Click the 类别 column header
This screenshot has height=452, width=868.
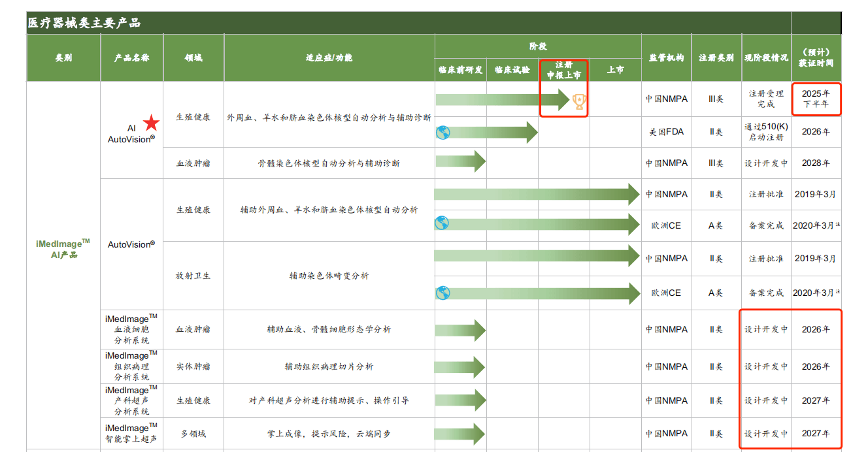pyautogui.click(x=63, y=57)
